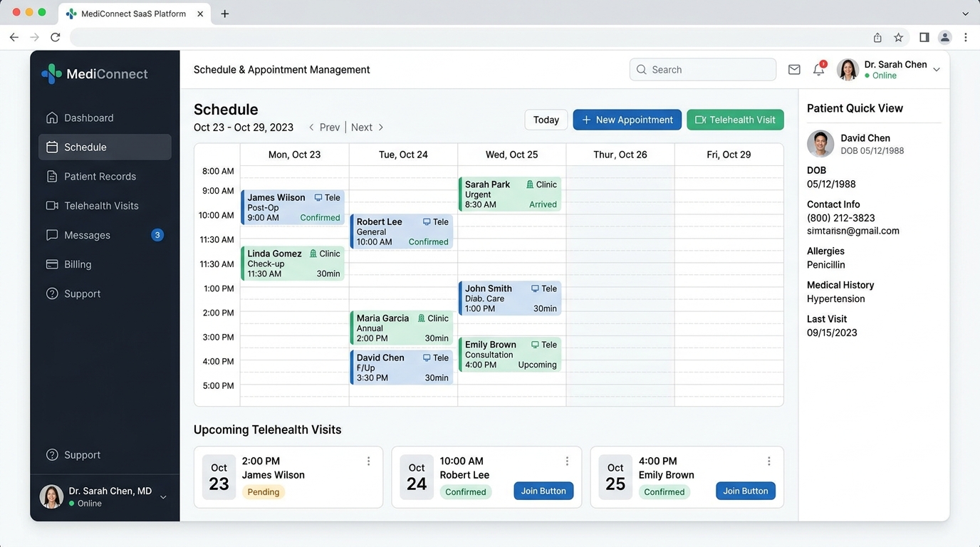Open a new browser tab
Viewport: 980px width, 547px height.
(225, 14)
